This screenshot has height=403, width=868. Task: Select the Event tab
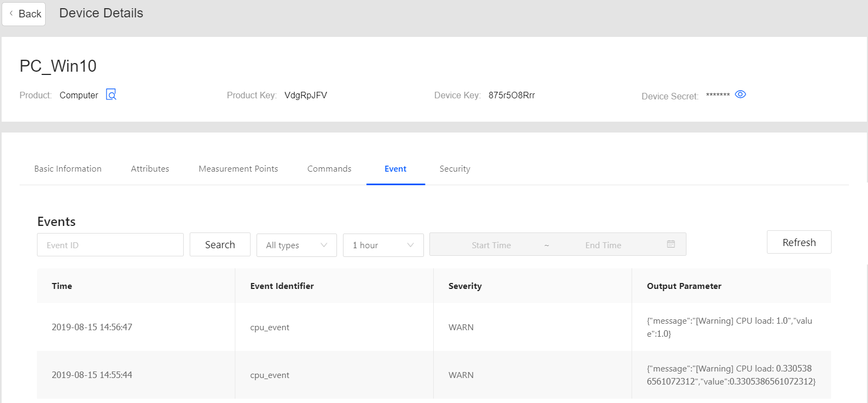(x=395, y=169)
